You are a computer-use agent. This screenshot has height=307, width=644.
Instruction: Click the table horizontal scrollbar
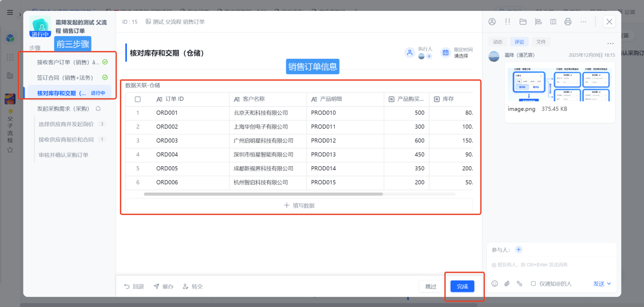point(263,194)
